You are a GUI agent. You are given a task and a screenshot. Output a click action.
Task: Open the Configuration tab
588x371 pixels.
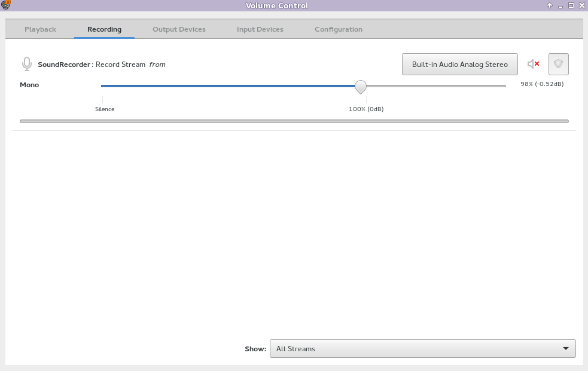click(339, 29)
